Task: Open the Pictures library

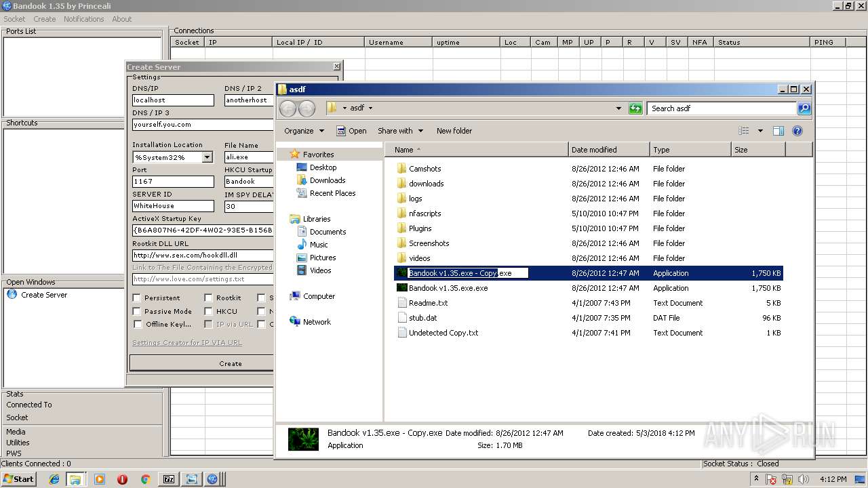Action: click(316, 258)
